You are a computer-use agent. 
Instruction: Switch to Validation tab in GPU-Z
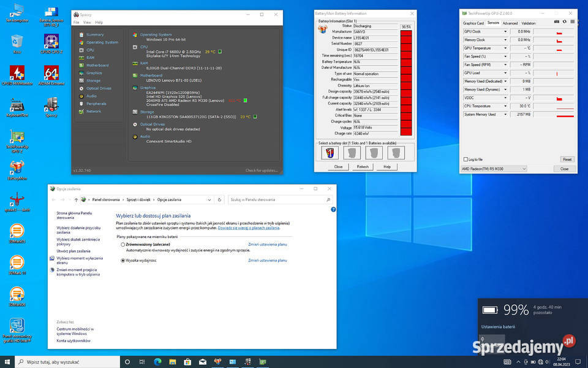coord(529,23)
